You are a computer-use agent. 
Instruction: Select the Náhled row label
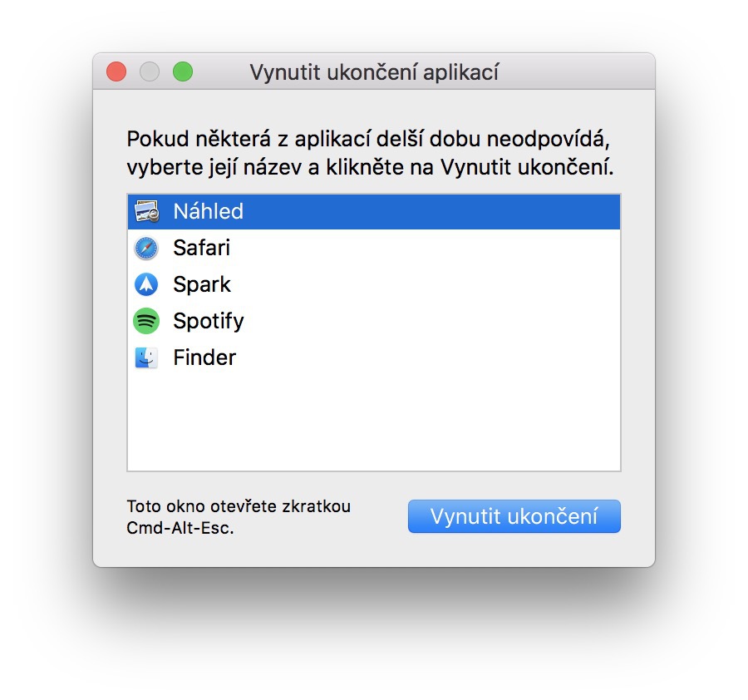(208, 211)
